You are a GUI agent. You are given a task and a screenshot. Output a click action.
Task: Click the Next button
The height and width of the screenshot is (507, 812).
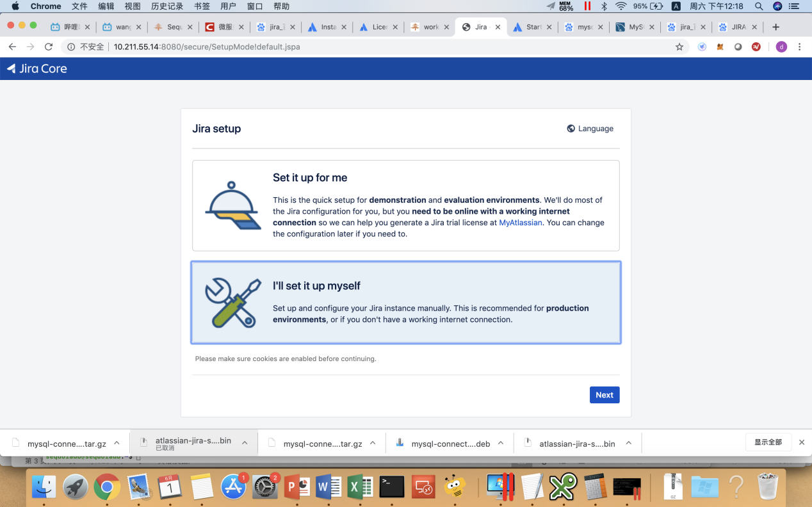point(605,395)
